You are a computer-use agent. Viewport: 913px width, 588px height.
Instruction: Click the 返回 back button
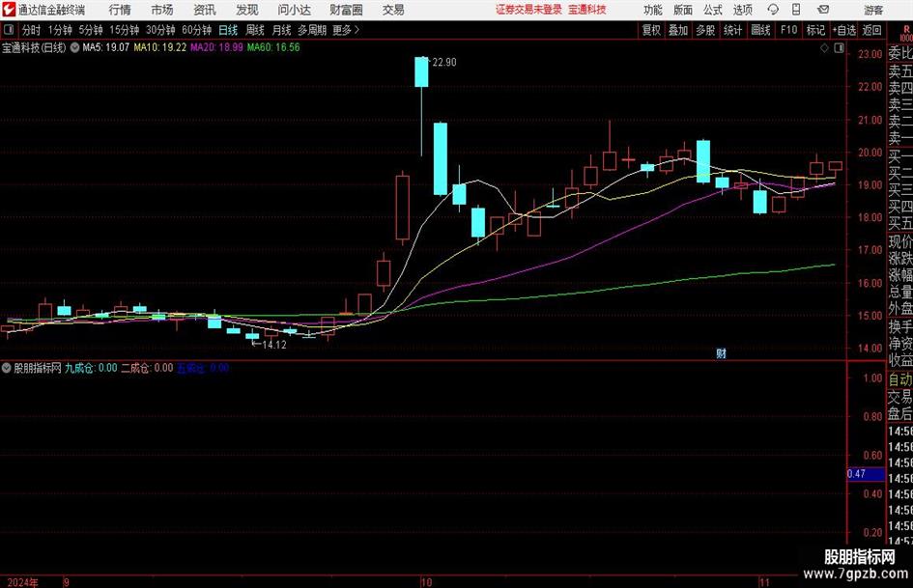click(x=871, y=30)
